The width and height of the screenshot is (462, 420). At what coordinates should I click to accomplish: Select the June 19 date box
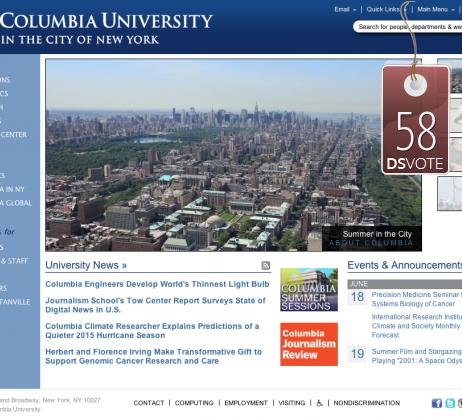(357, 354)
